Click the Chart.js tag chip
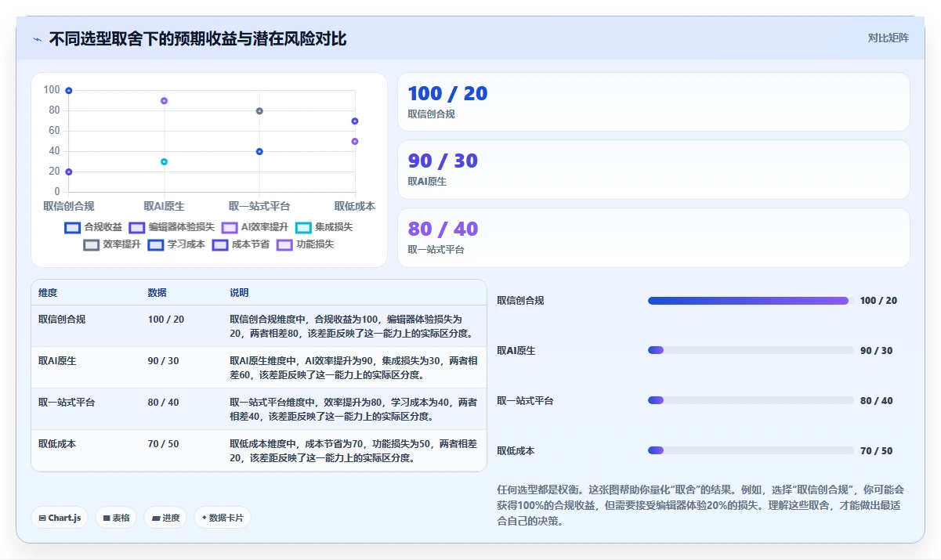The width and height of the screenshot is (941, 560). pyautogui.click(x=60, y=518)
